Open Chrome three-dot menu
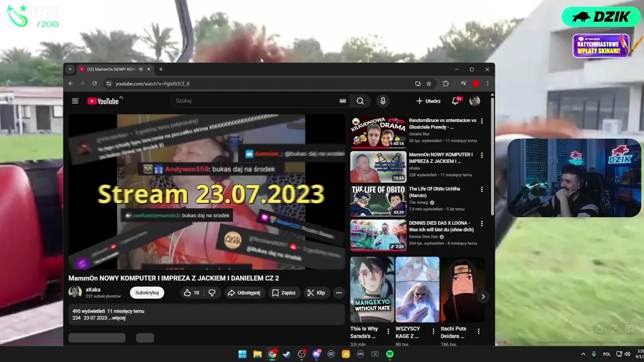The height and width of the screenshot is (362, 644). pyautogui.click(x=487, y=83)
